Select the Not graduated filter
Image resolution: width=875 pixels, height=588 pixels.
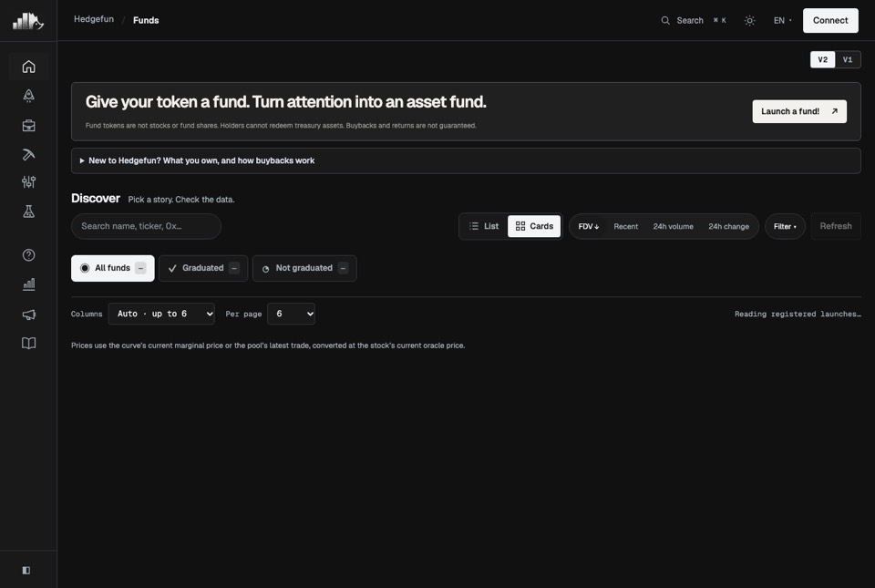pos(304,268)
